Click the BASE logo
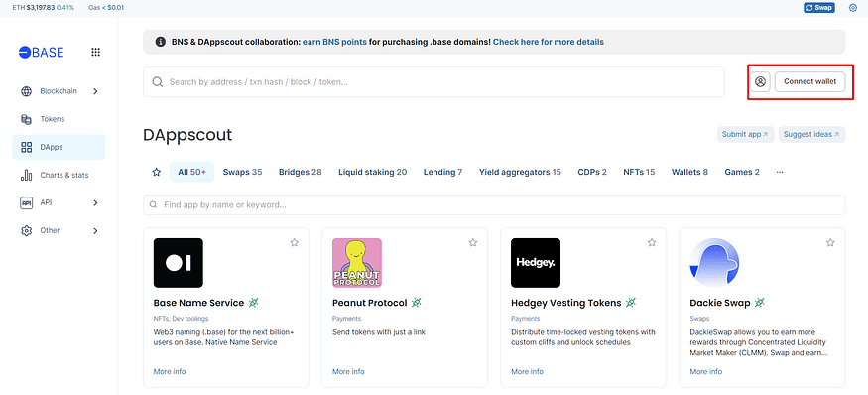This screenshot has width=868, height=395. [x=41, y=52]
